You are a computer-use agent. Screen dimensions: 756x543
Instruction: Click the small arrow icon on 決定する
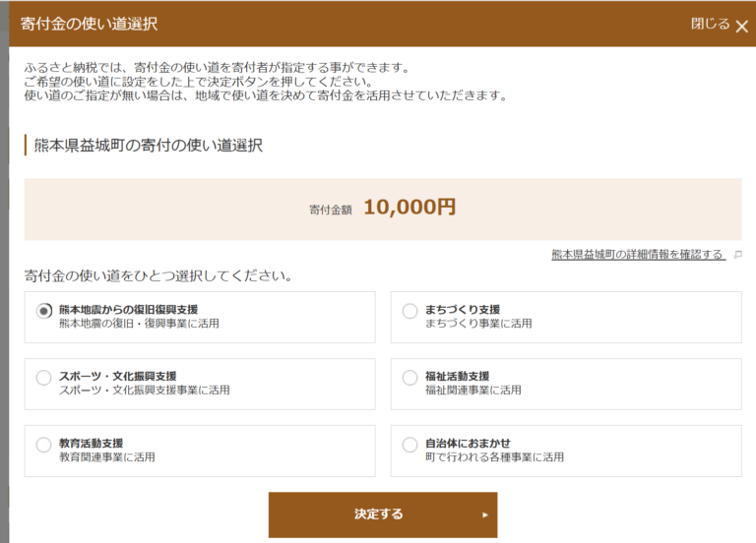click(x=485, y=515)
